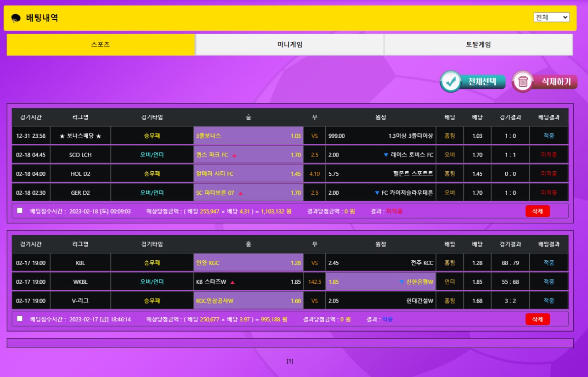Click page number 1 link

290,361
